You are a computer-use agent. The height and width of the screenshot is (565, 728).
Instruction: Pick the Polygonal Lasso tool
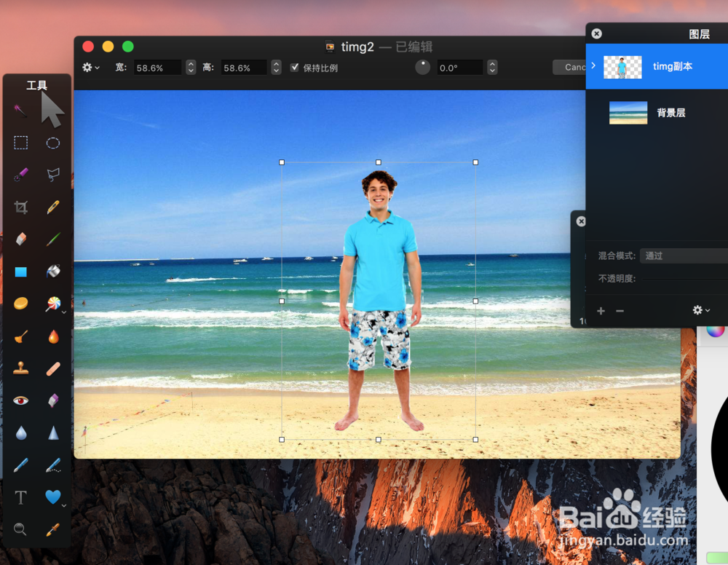53,175
